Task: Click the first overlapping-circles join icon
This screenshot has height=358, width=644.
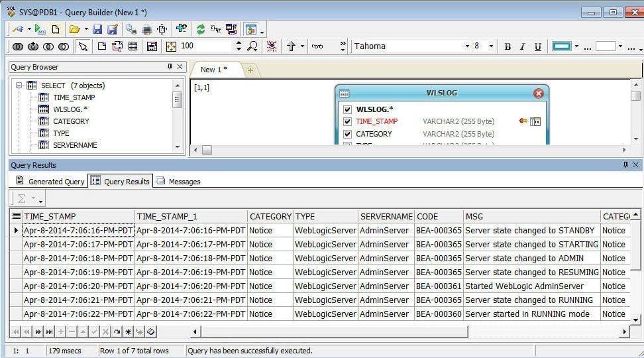Action: [18, 46]
